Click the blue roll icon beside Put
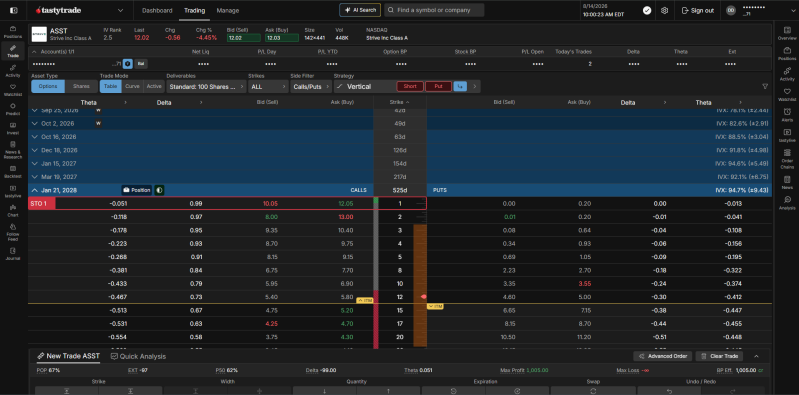Screen dimensions: 799x395 pos(460,87)
